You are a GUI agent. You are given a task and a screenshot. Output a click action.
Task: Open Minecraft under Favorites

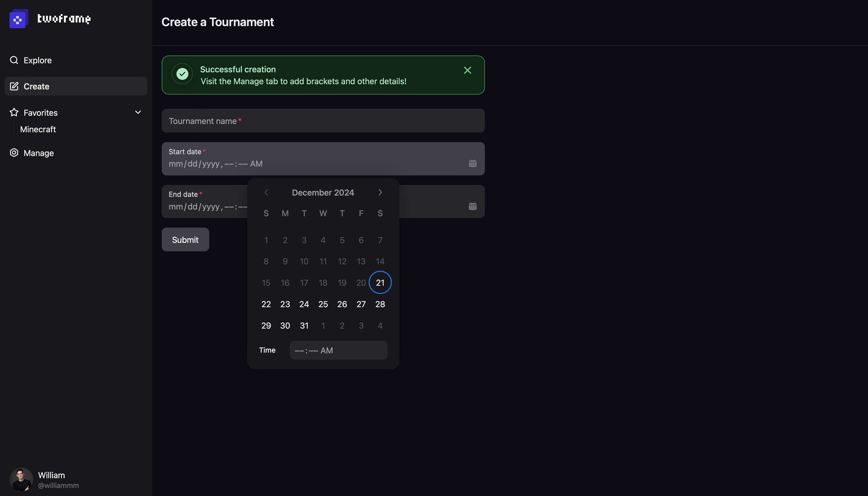coord(38,129)
